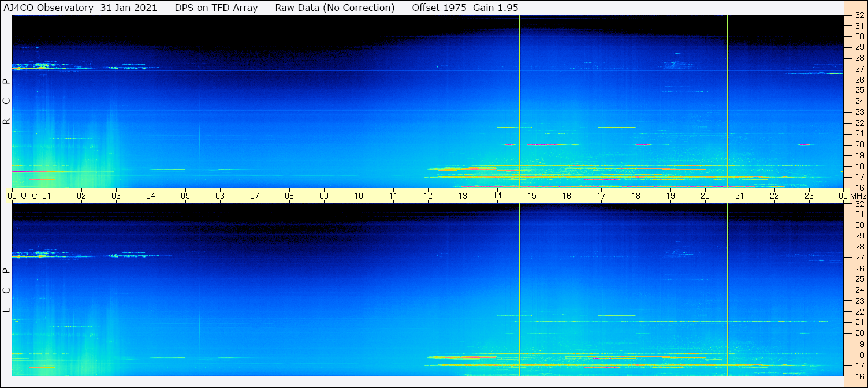This screenshot has height=388, width=868.
Task: Click the "DPS on TFD Array" text
Action: [217, 8]
